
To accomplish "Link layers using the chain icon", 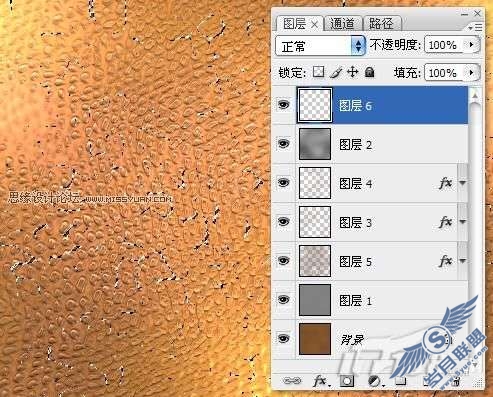I will (x=292, y=381).
